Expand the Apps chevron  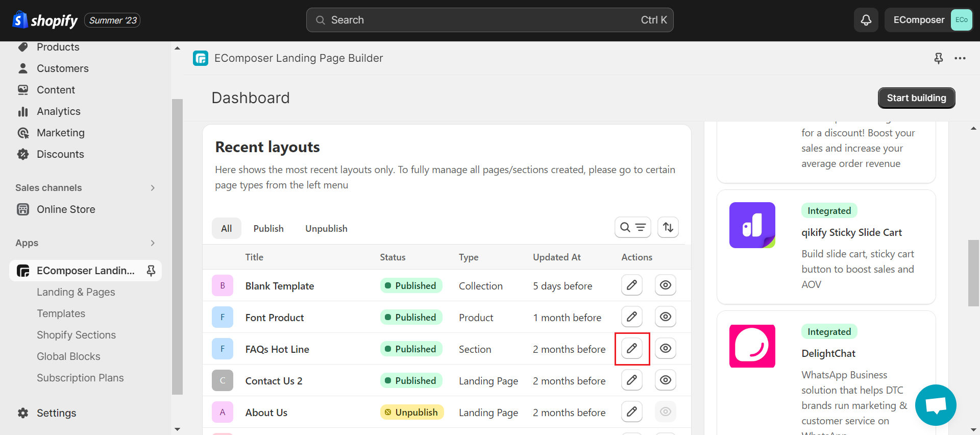click(x=153, y=243)
